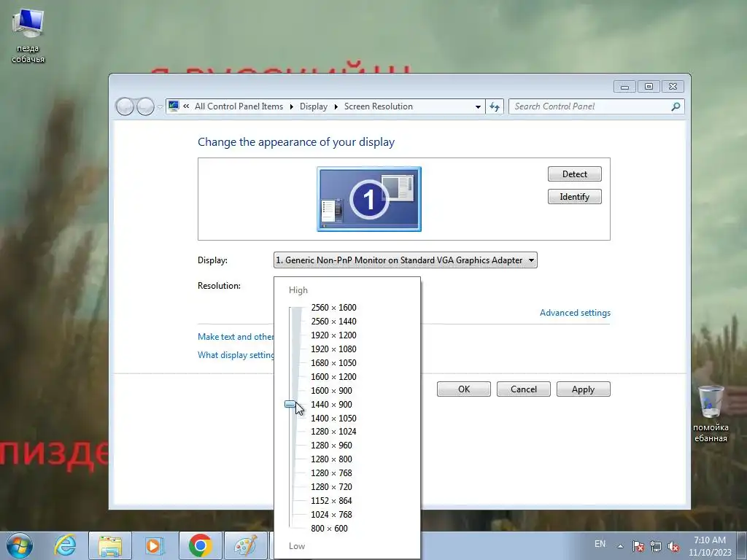747x560 pixels.
Task: Open Advanced settings link
Action: pyautogui.click(x=575, y=313)
